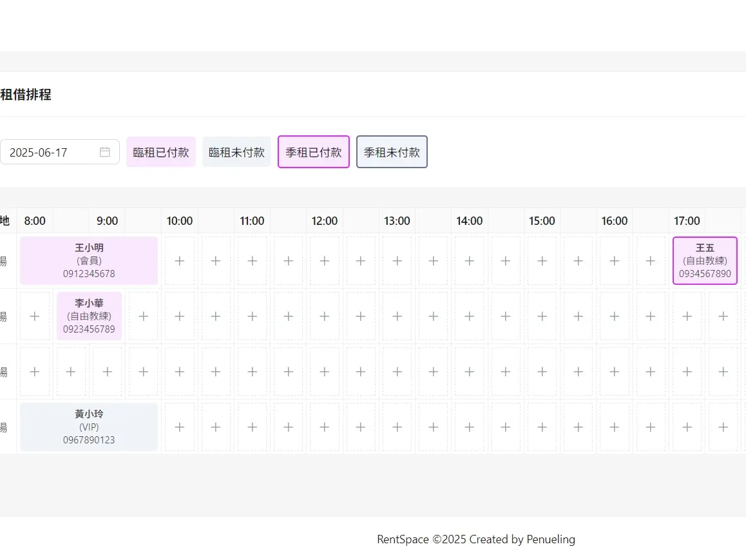
Task: Open the calendar icon in date picker
Action: tap(105, 152)
